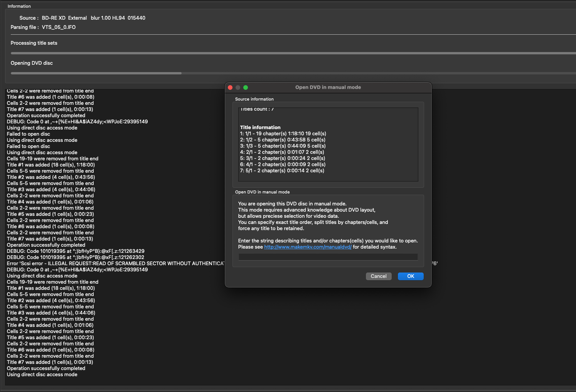The image size is (576, 392).
Task: Click the green zoom button on the dialog
Action: coord(246,87)
